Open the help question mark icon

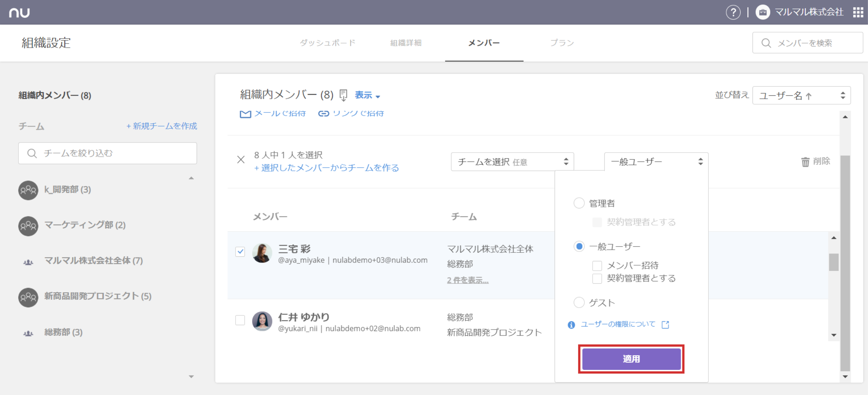732,12
